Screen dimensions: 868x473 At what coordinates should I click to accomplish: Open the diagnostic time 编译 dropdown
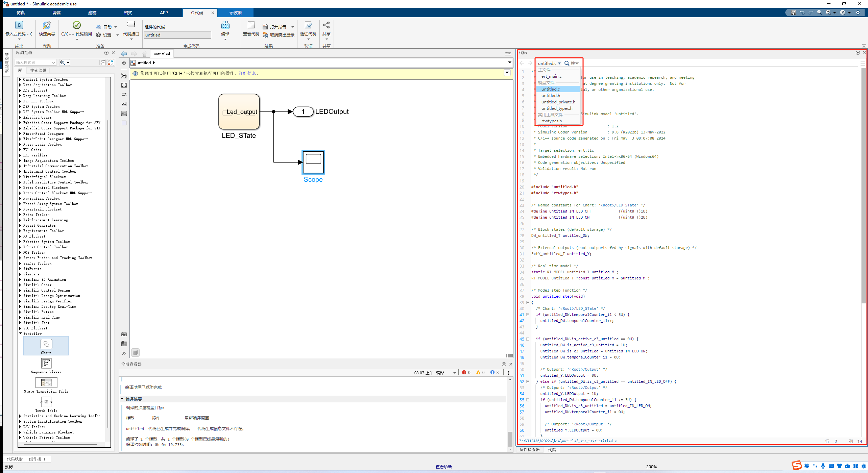(x=454, y=373)
